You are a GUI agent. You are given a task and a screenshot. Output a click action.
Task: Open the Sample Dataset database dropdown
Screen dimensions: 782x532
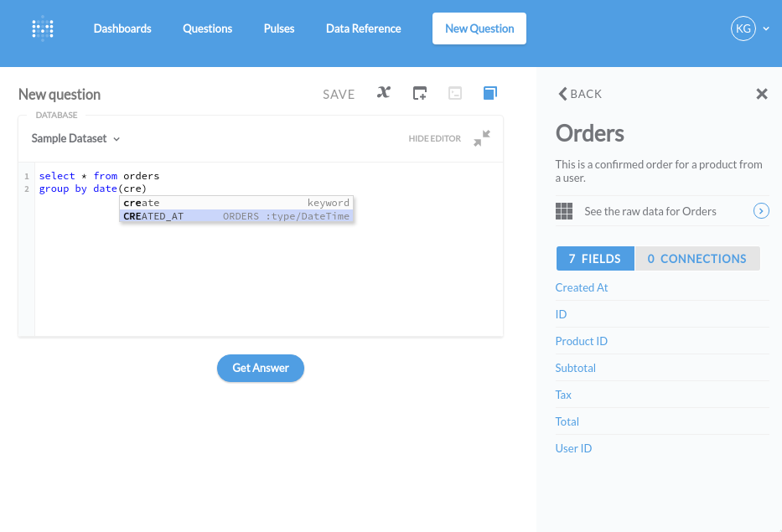click(x=75, y=138)
